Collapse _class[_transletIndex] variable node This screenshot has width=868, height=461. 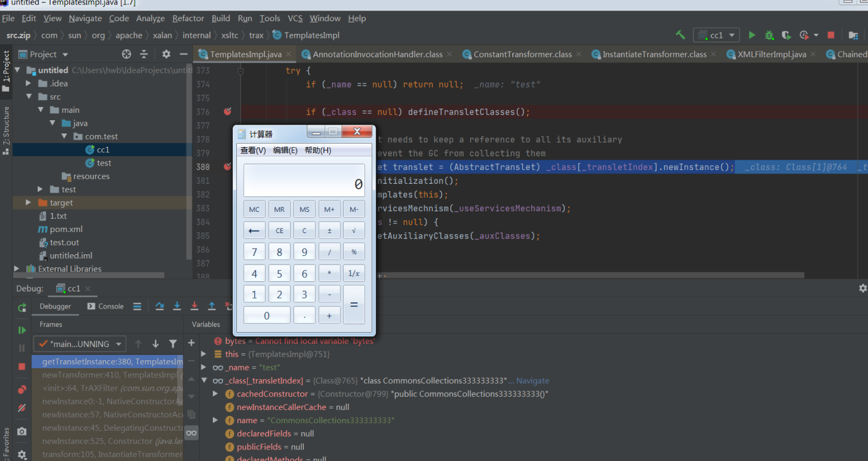click(204, 380)
